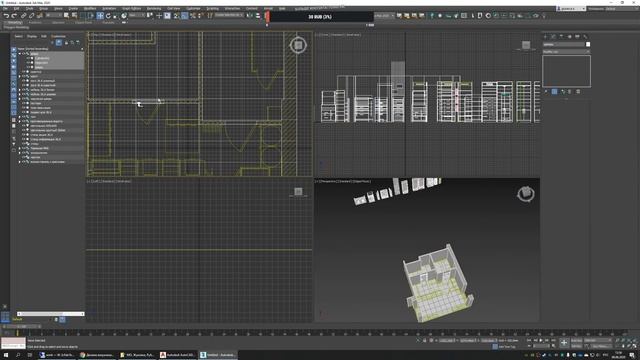Click the Play Animation button
This screenshot has height=360, width=640.
[541, 340]
